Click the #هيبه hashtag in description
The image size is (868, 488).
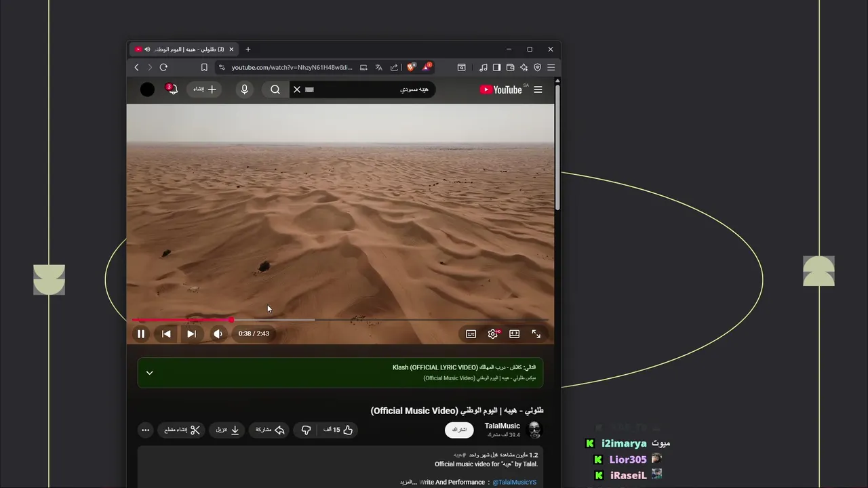pyautogui.click(x=459, y=455)
